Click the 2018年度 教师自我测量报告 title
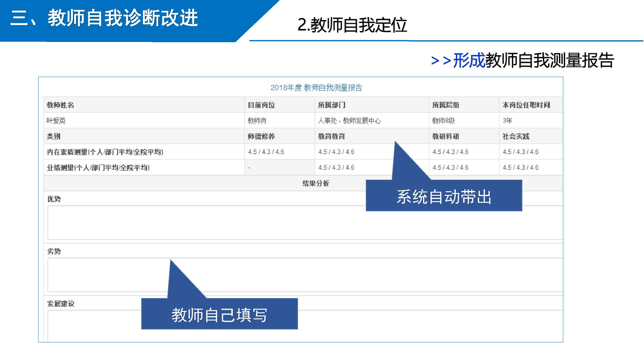 click(316, 88)
